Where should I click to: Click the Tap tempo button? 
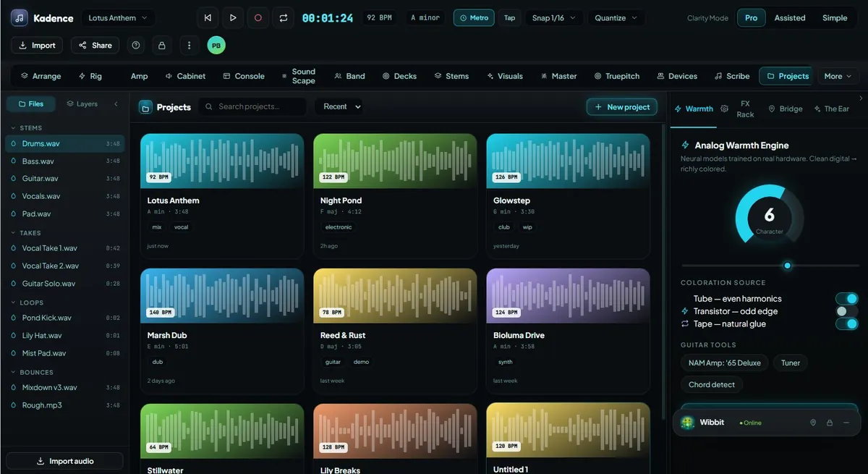pyautogui.click(x=510, y=17)
